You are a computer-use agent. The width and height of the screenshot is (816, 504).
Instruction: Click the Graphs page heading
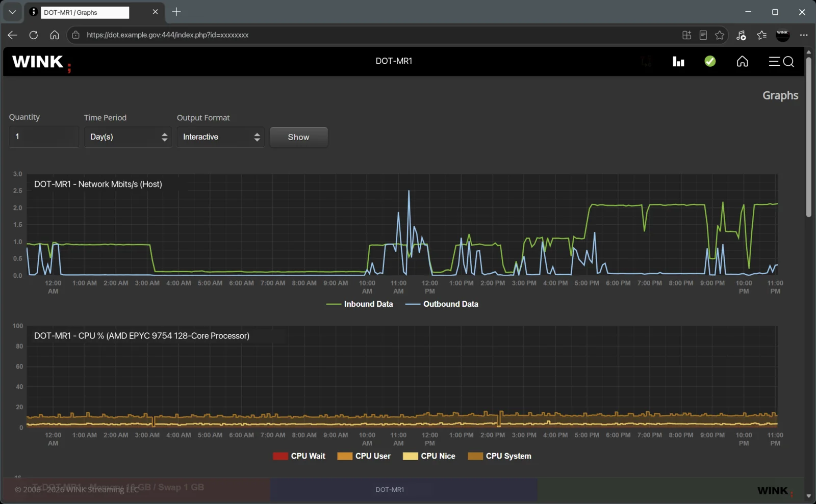(780, 95)
